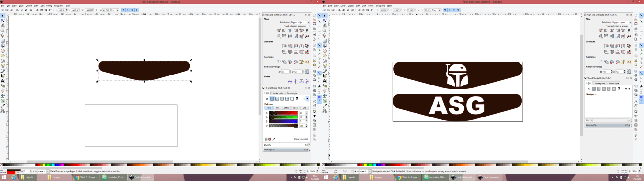
Task: Switch to Wheel color mode in left window
Action: click(295, 108)
